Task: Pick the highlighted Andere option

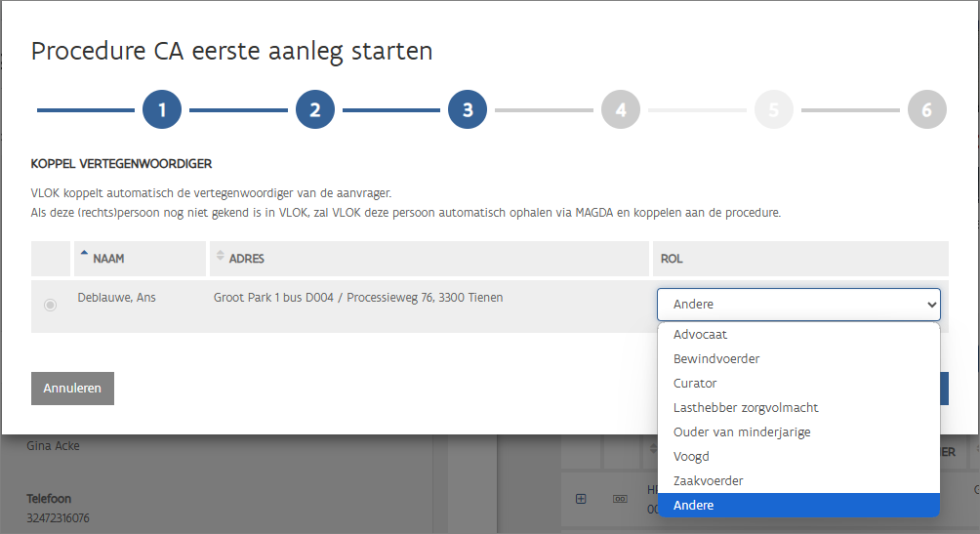Action: pos(693,506)
